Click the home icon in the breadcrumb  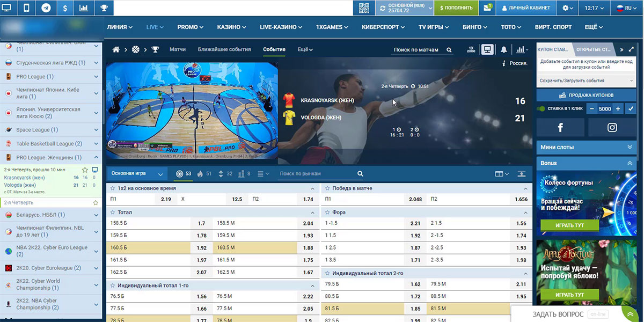[115, 49]
